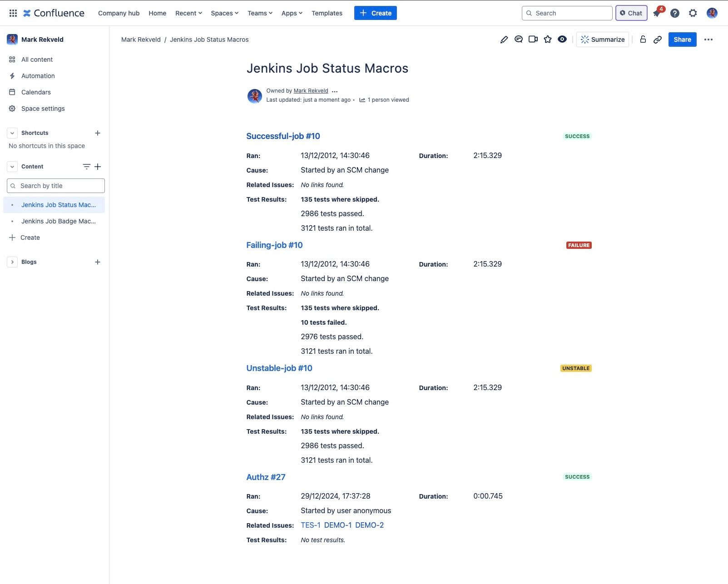Open the DEMO-2 issue link
728x584 pixels.
tap(369, 525)
